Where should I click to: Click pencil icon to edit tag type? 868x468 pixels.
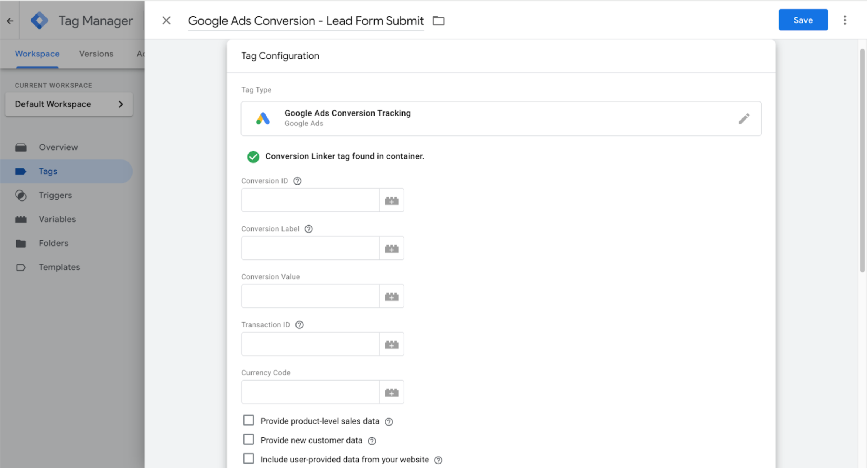pyautogui.click(x=744, y=119)
